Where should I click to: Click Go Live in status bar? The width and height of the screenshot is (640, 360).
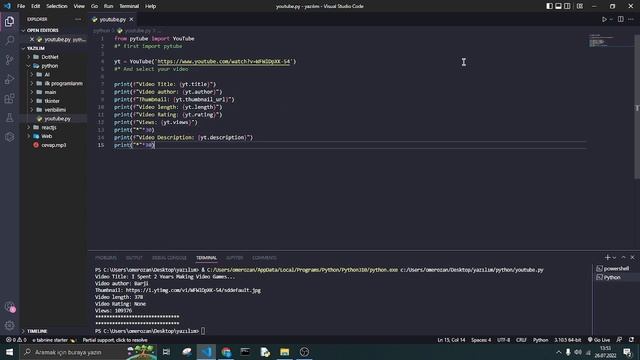(599, 340)
